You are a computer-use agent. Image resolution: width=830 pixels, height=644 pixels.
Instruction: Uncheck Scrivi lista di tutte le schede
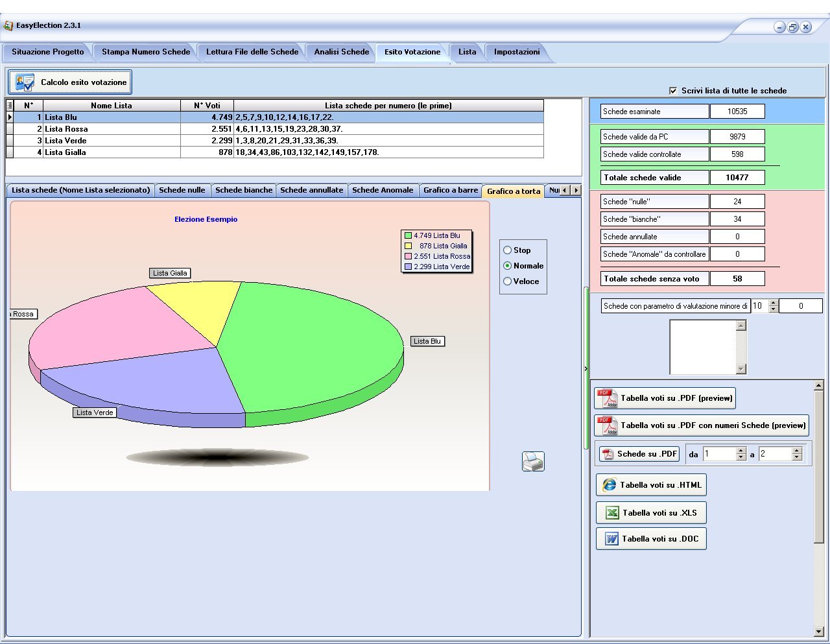(x=673, y=91)
